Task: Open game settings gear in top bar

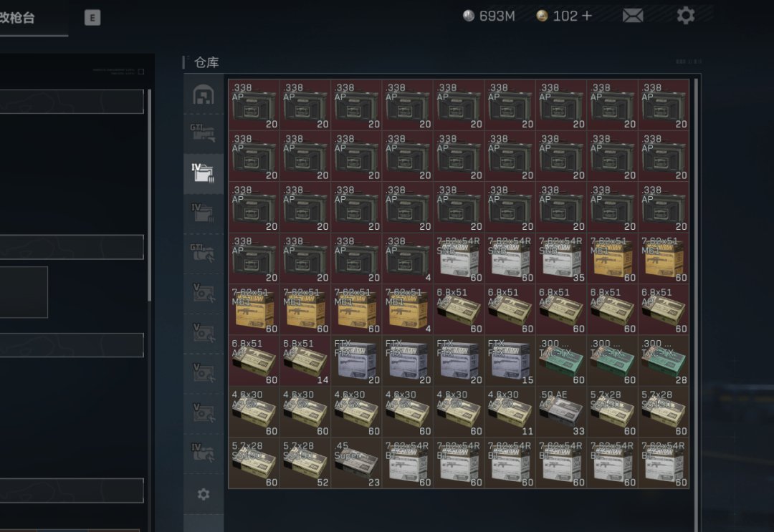Action: click(686, 15)
